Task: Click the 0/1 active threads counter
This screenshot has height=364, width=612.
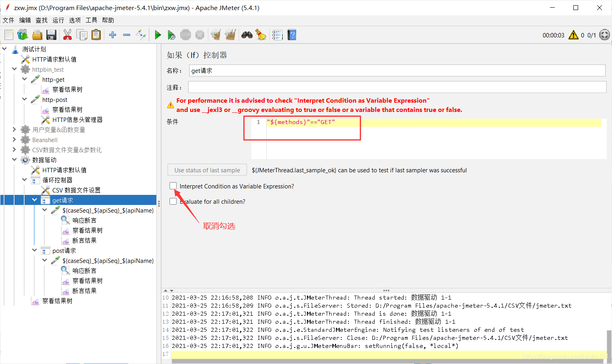Action: (x=591, y=35)
